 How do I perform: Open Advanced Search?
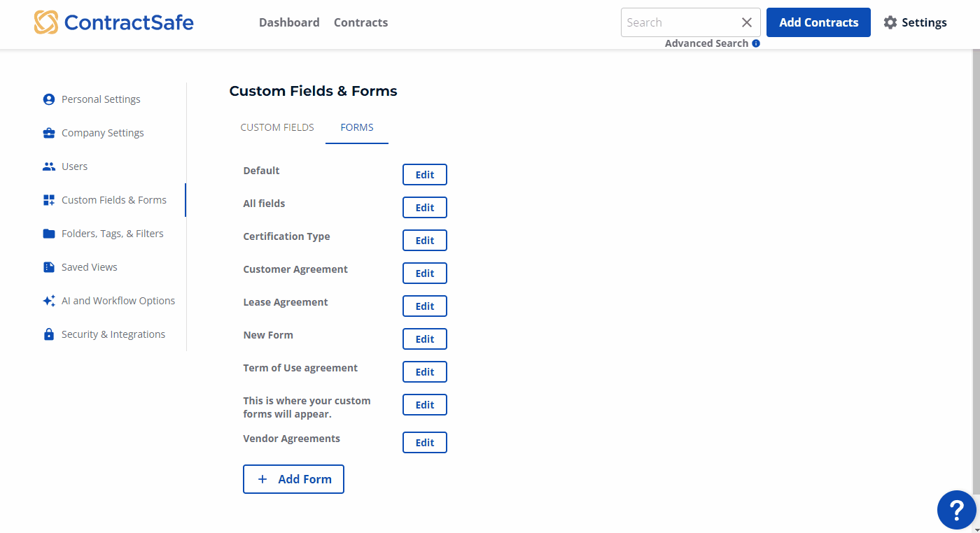pos(707,43)
